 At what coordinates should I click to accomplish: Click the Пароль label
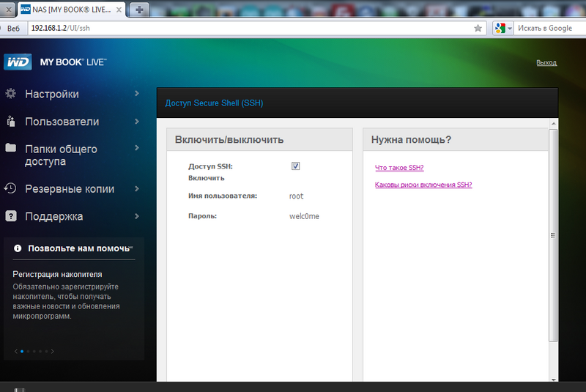pyautogui.click(x=203, y=216)
